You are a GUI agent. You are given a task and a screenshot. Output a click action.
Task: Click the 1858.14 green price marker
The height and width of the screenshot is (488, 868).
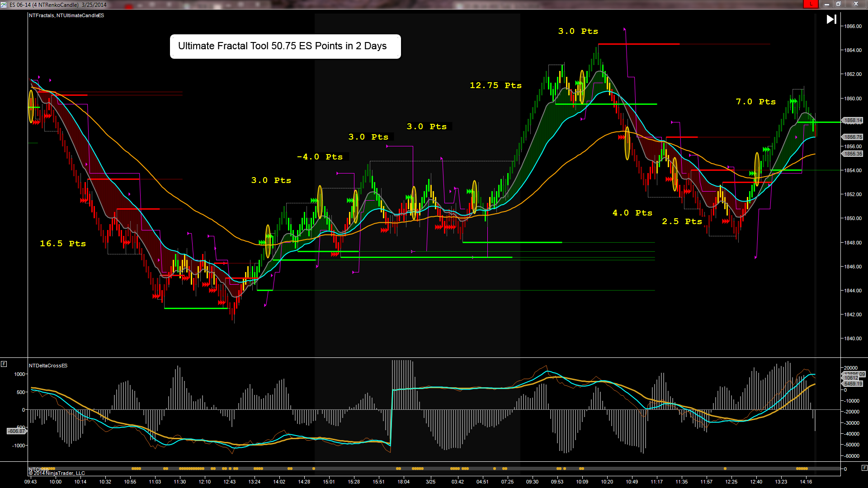853,120
